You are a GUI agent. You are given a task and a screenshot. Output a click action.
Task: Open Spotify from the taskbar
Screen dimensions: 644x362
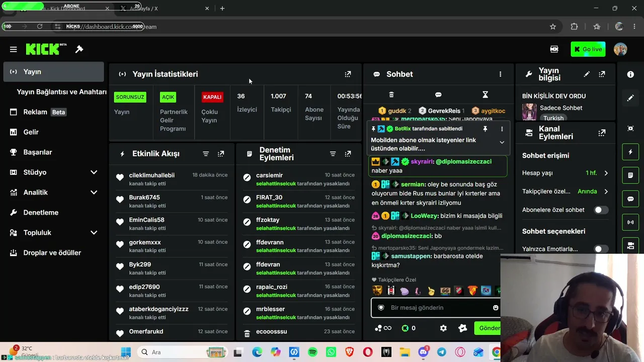(x=312, y=352)
